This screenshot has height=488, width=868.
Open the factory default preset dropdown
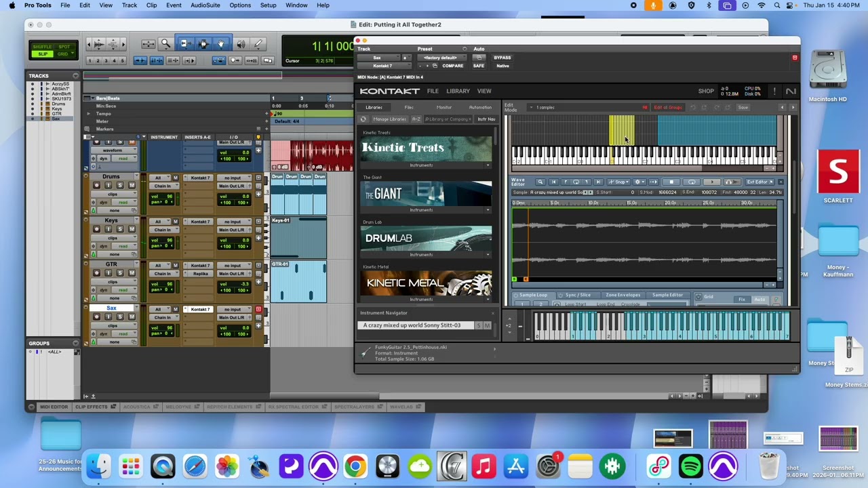pos(441,58)
